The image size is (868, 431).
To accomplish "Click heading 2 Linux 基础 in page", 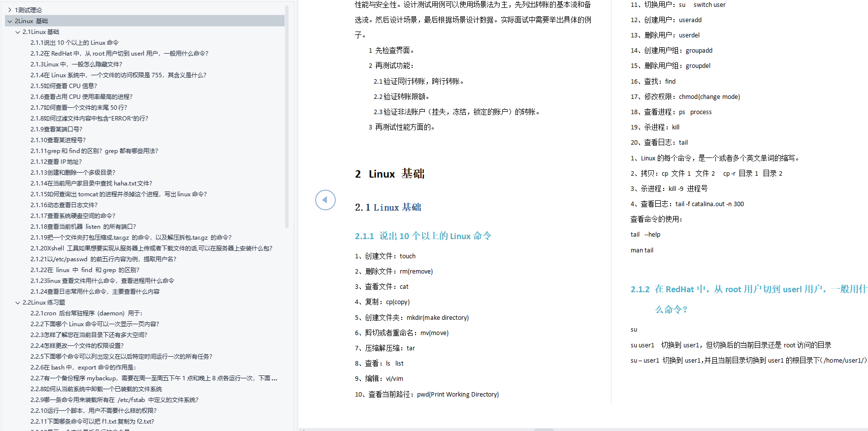I will [389, 174].
